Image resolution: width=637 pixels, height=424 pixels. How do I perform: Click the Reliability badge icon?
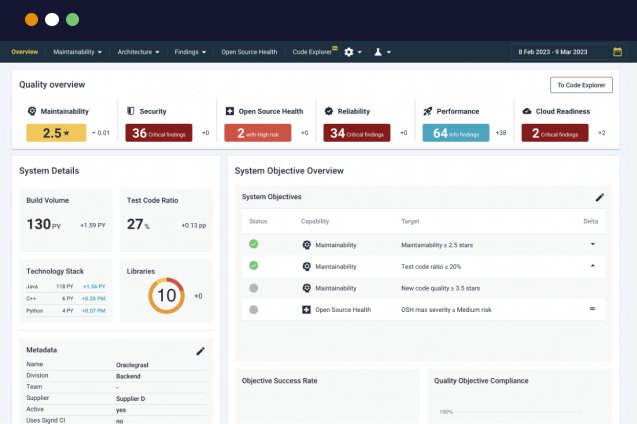tap(329, 111)
